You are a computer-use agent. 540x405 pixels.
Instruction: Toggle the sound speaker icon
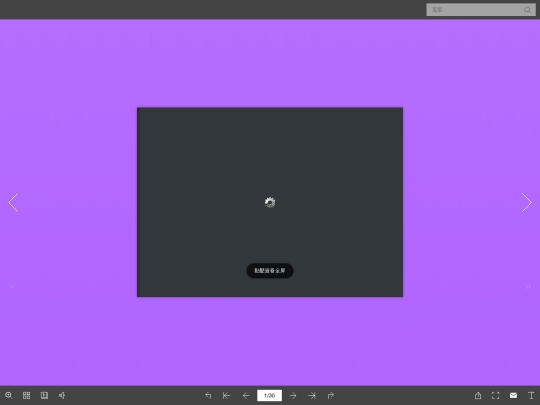(62, 395)
